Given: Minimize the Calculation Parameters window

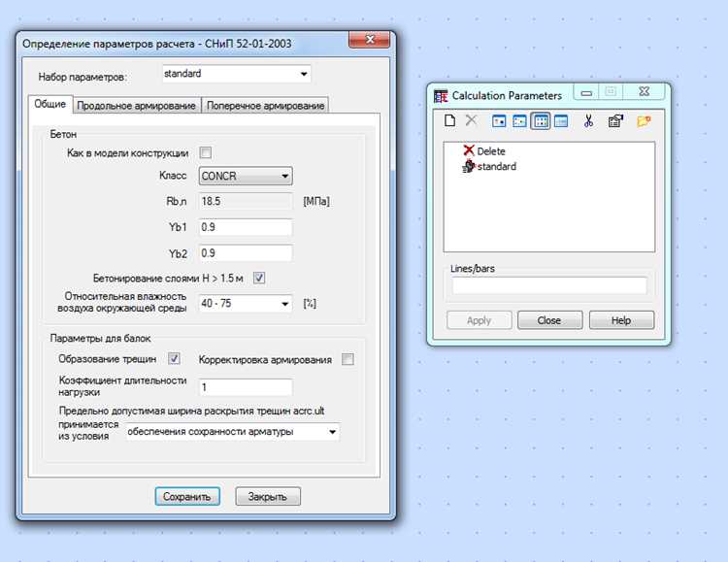Looking at the screenshot, I should point(586,92).
